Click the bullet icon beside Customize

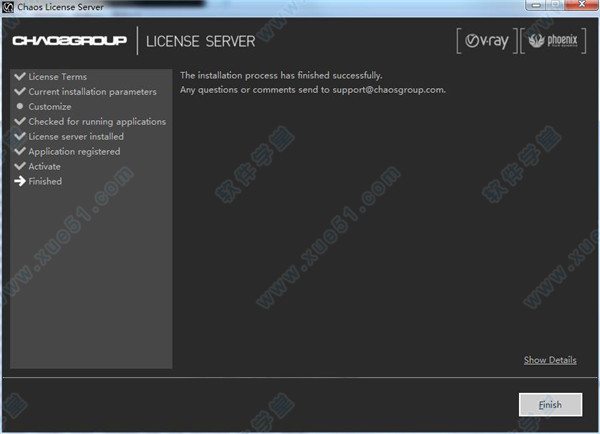point(19,106)
